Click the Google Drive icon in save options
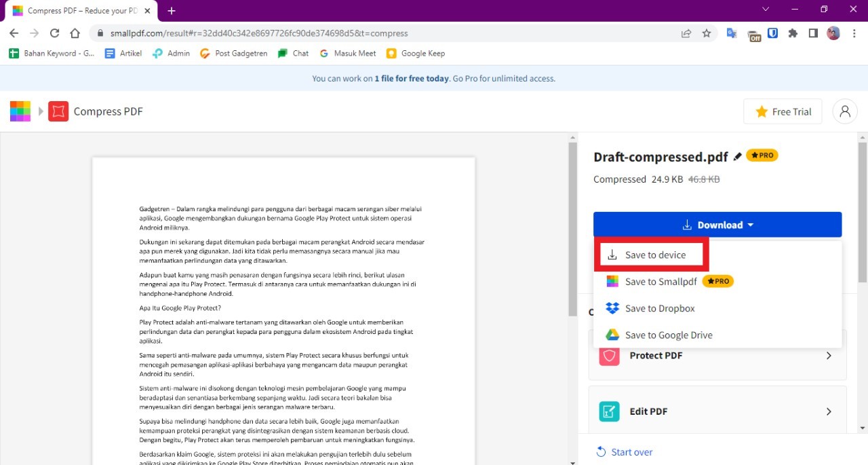The height and width of the screenshot is (465, 868). [612, 335]
